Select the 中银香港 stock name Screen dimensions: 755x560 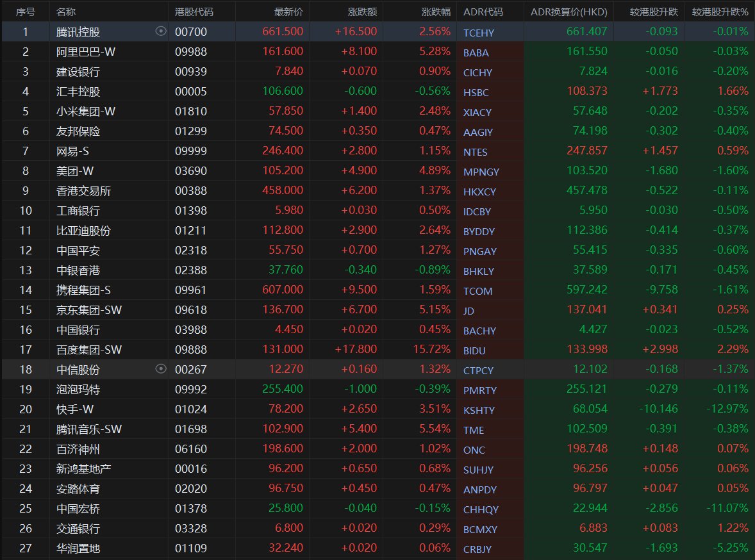point(78,270)
